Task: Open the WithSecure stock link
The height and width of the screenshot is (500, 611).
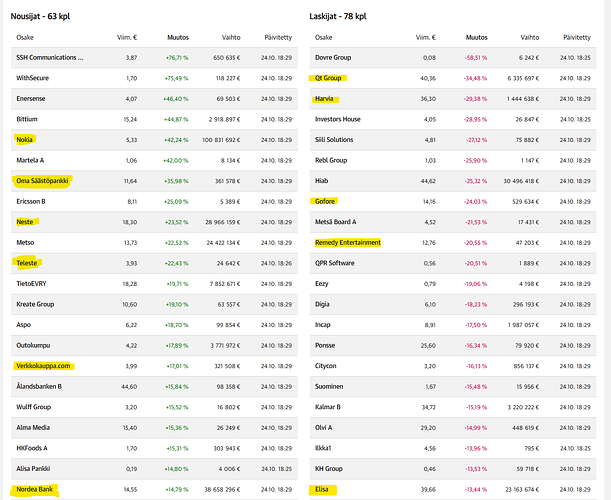Action: 36,77
